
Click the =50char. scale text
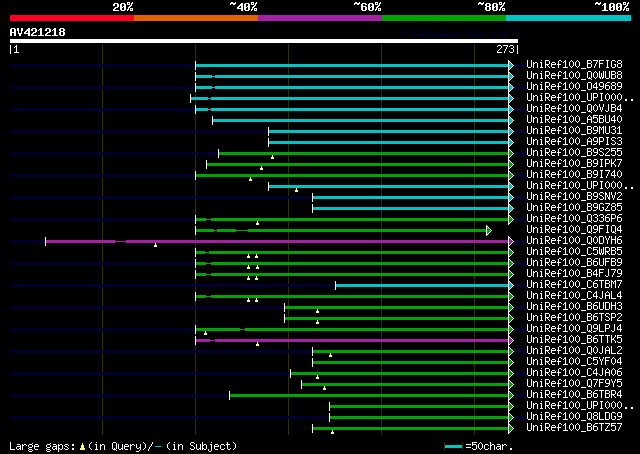[489, 446]
